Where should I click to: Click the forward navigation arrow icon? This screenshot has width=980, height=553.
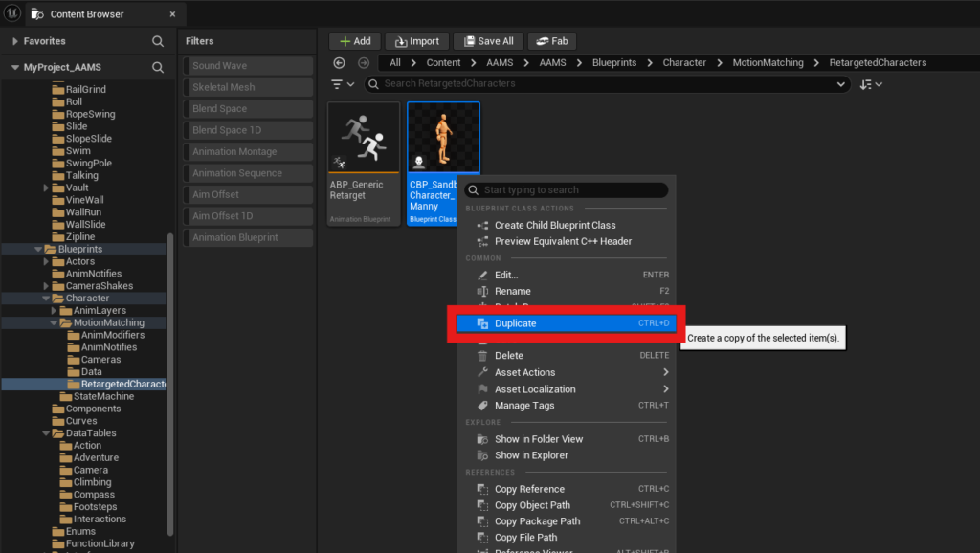point(363,63)
